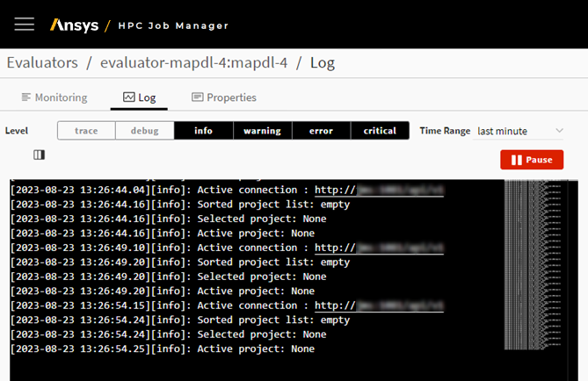Viewport: 588px width, 381px height.
Task: Open the 13:26:44.04 connection URL
Action: coord(379,190)
